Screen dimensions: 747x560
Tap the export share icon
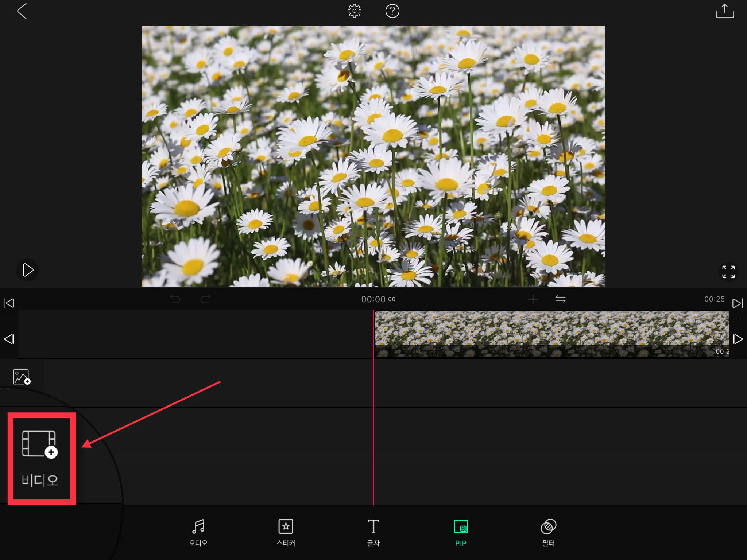point(724,11)
